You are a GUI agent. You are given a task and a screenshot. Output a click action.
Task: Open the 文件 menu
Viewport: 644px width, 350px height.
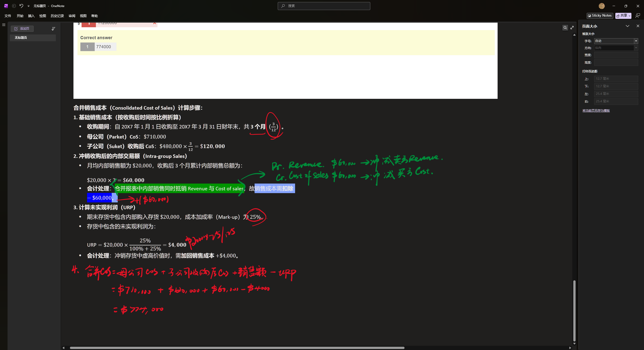click(x=8, y=16)
